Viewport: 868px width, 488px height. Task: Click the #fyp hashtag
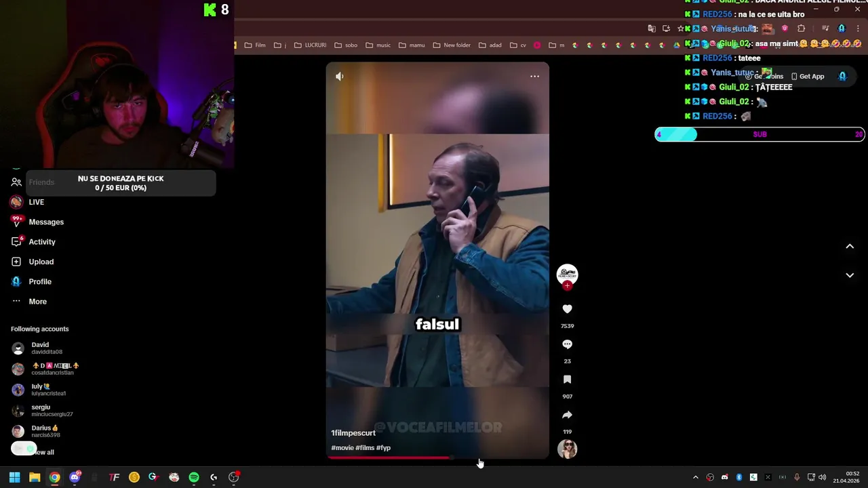pos(384,448)
